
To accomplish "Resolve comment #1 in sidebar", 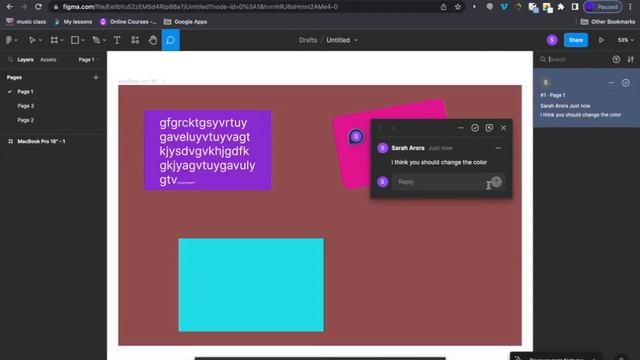I will coord(626,83).
